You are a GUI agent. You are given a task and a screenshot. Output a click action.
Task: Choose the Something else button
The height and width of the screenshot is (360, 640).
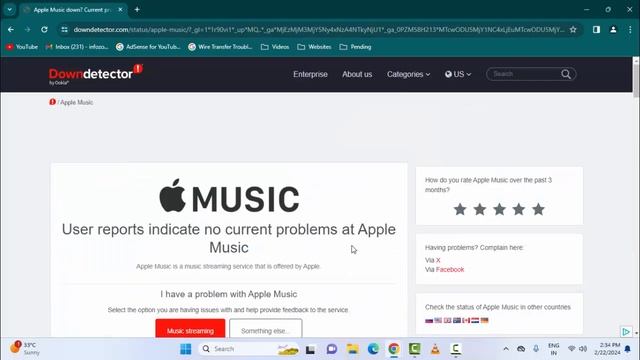(x=266, y=329)
